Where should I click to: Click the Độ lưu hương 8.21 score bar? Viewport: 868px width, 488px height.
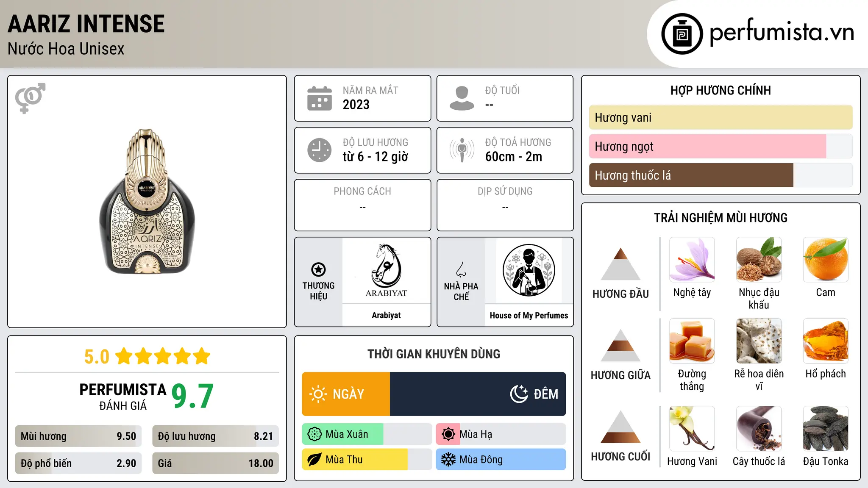pos(215,436)
